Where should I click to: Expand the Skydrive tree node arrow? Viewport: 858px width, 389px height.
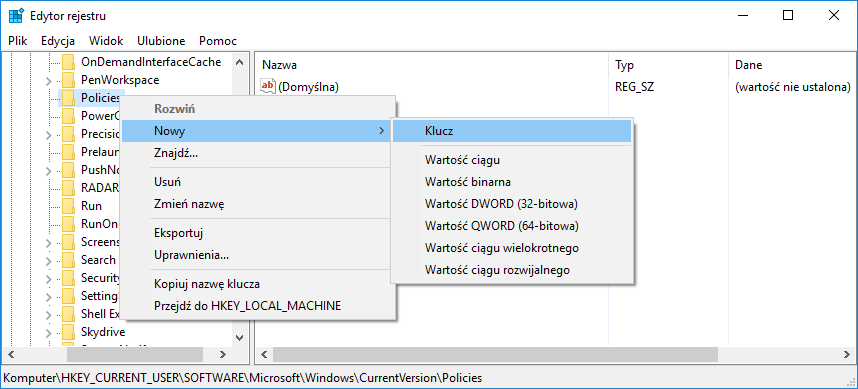[49, 333]
